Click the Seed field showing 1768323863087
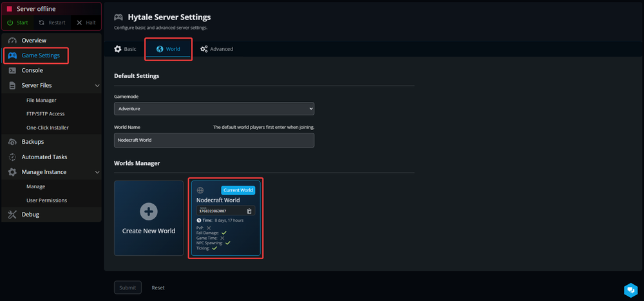The image size is (644, 301). coord(226,211)
